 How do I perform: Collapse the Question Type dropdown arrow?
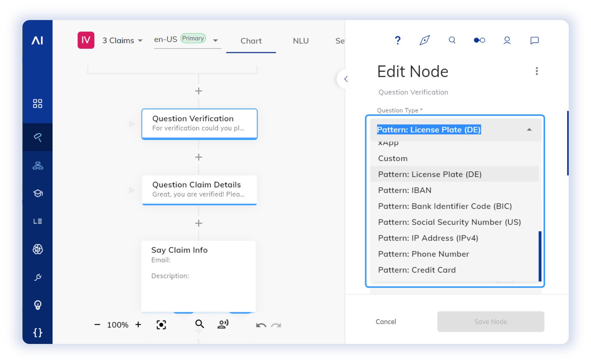click(x=529, y=130)
